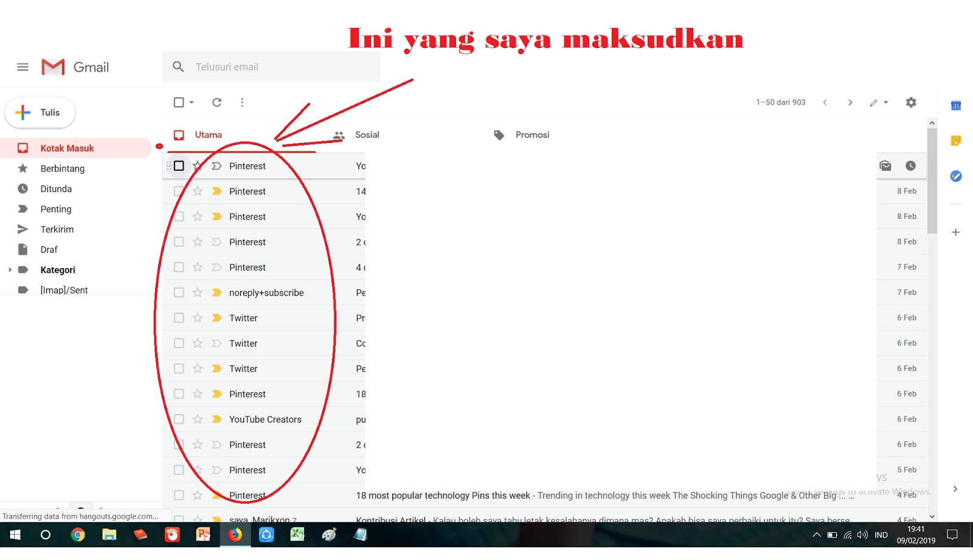This screenshot has height=560, width=973.
Task: Open the main menu hamburger icon
Action: [x=23, y=67]
